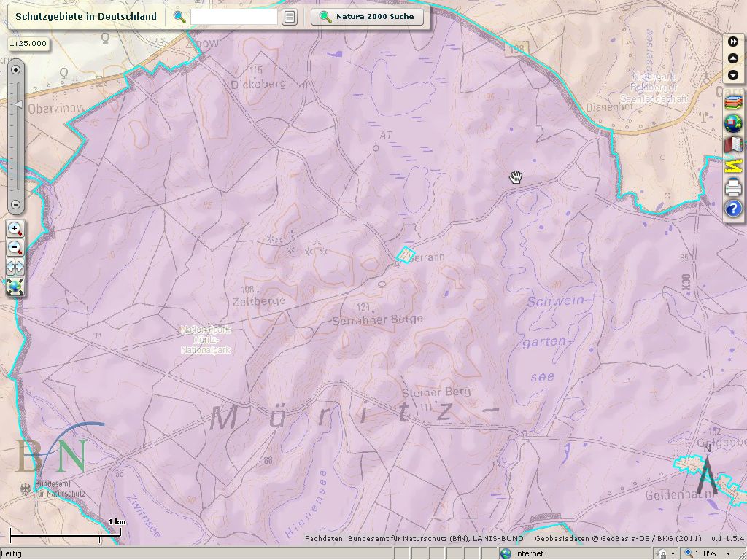Click the up arrow in right toolbar
The height and width of the screenshot is (560, 747).
coord(733,59)
